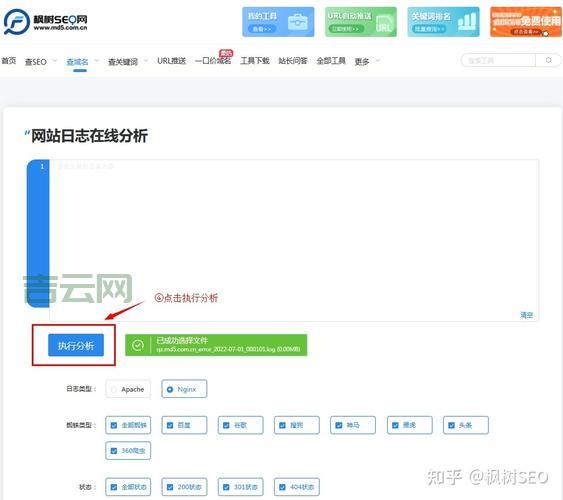Toggle the 301状态 checkbox
Screen dimensions: 563x500
pyautogui.click(x=241, y=487)
